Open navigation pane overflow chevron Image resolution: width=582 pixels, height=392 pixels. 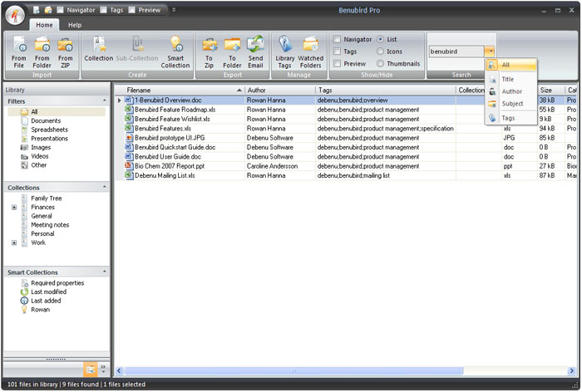[x=103, y=369]
